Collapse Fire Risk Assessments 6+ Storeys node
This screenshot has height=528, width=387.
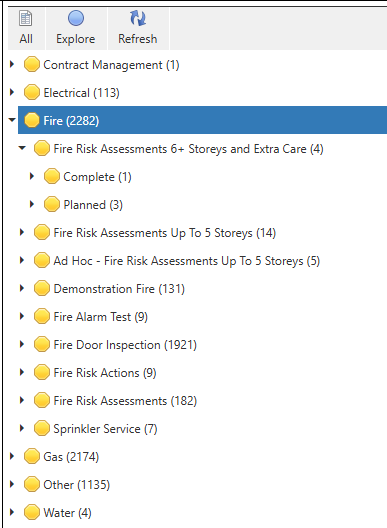(x=22, y=147)
